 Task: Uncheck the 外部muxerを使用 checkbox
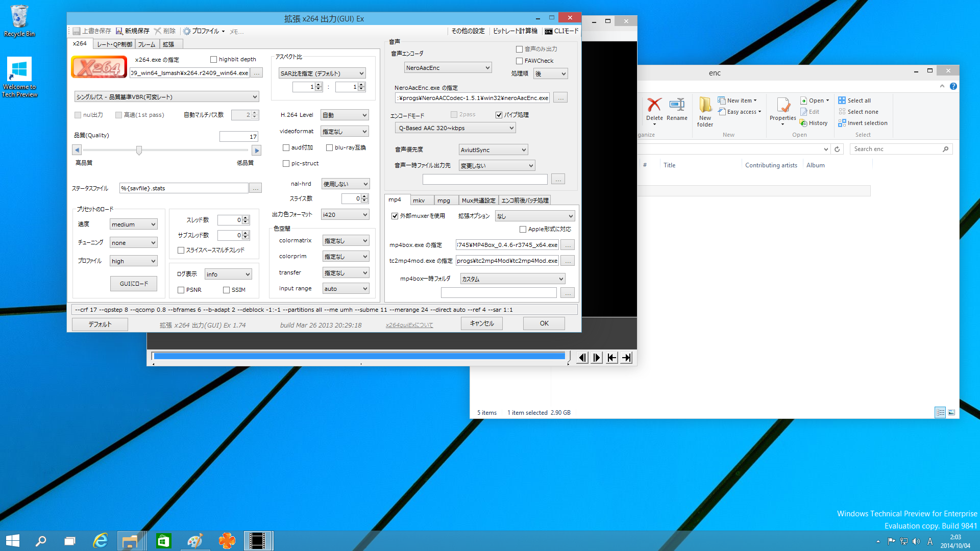click(x=395, y=216)
